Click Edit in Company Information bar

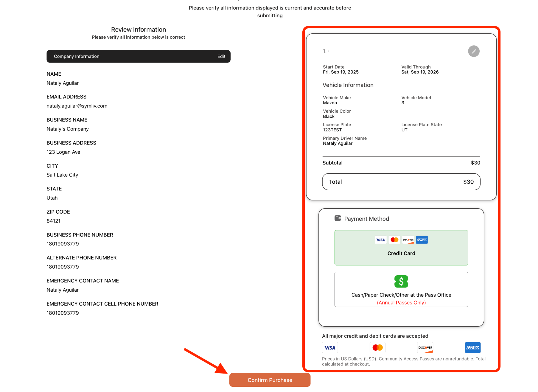221,56
